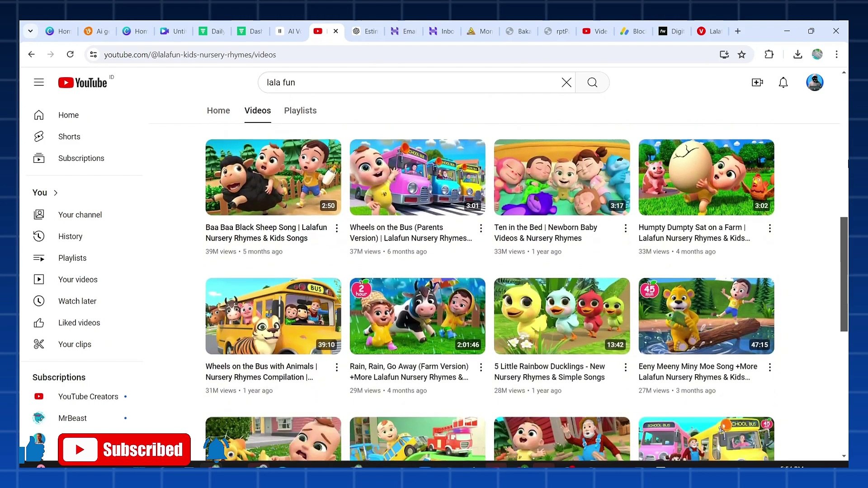
Task: Go to Shorts in sidebar
Action: (69, 136)
